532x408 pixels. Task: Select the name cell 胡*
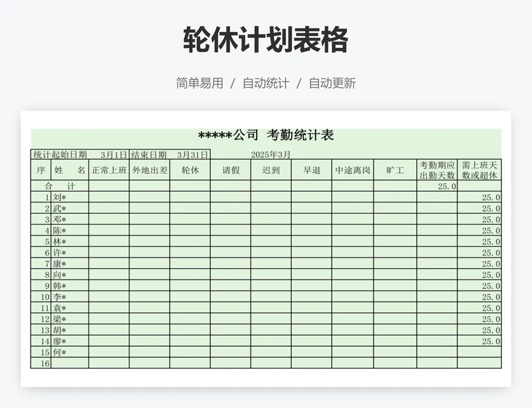[70, 330]
